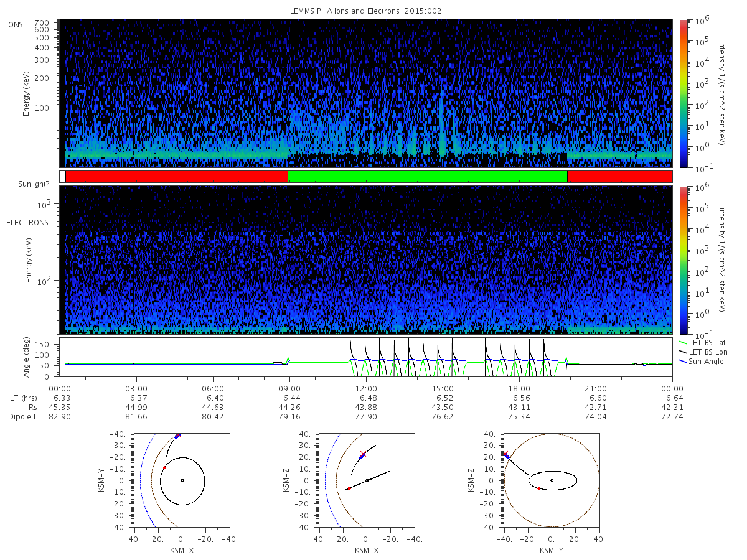
Task: Click the LT value 6.33
Action: click(x=60, y=398)
